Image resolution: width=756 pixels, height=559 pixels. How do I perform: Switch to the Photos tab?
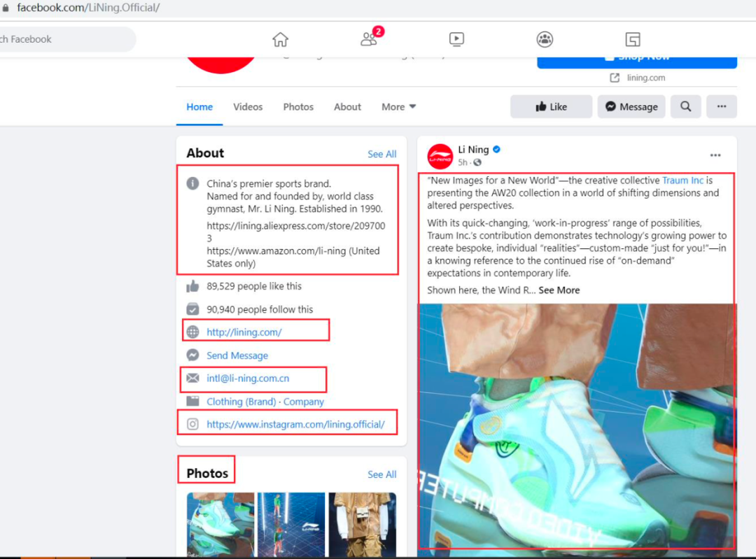pos(298,107)
